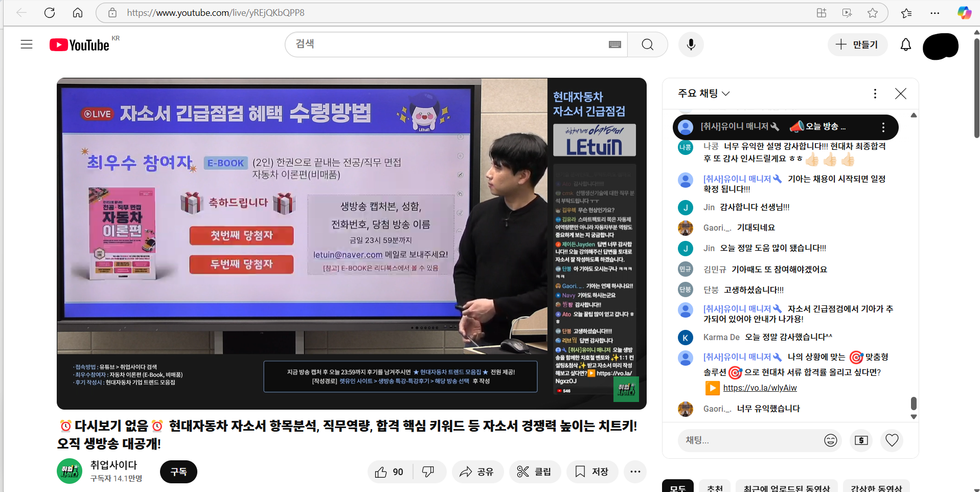Refresh the page with the browser reload icon
This screenshot has width=980, height=492.
50,13
